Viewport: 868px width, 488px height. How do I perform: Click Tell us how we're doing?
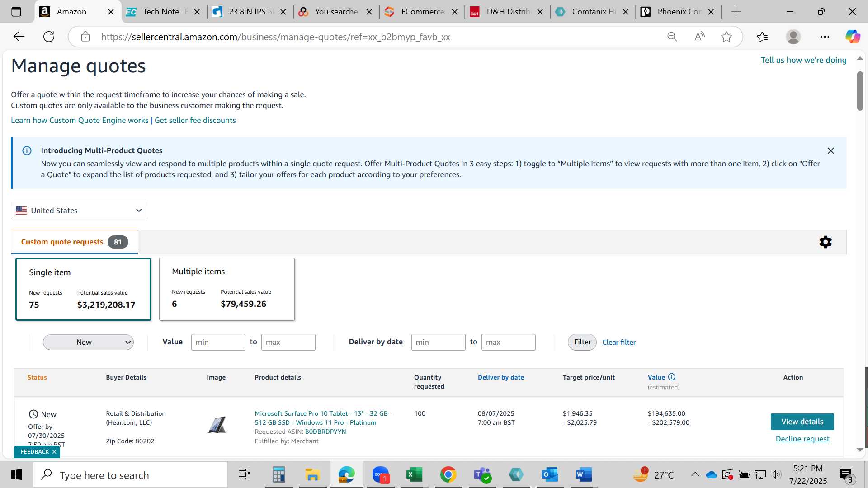tap(803, 60)
